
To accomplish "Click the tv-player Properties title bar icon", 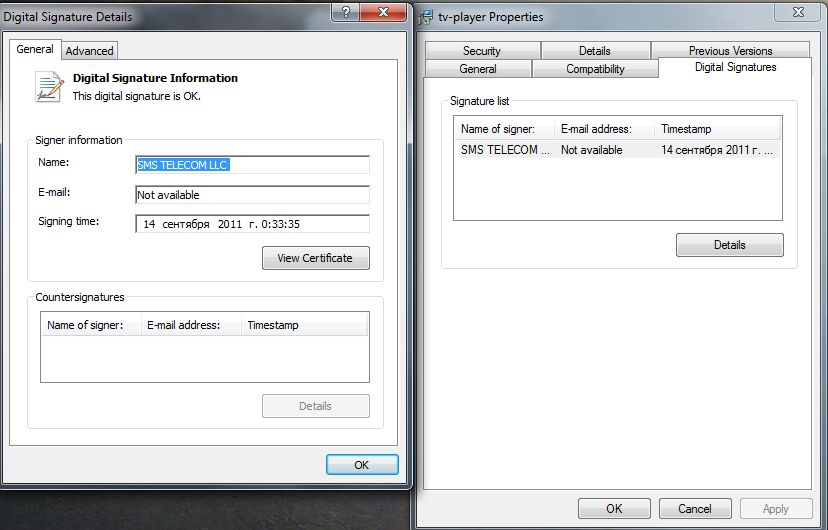I will pyautogui.click(x=426, y=17).
